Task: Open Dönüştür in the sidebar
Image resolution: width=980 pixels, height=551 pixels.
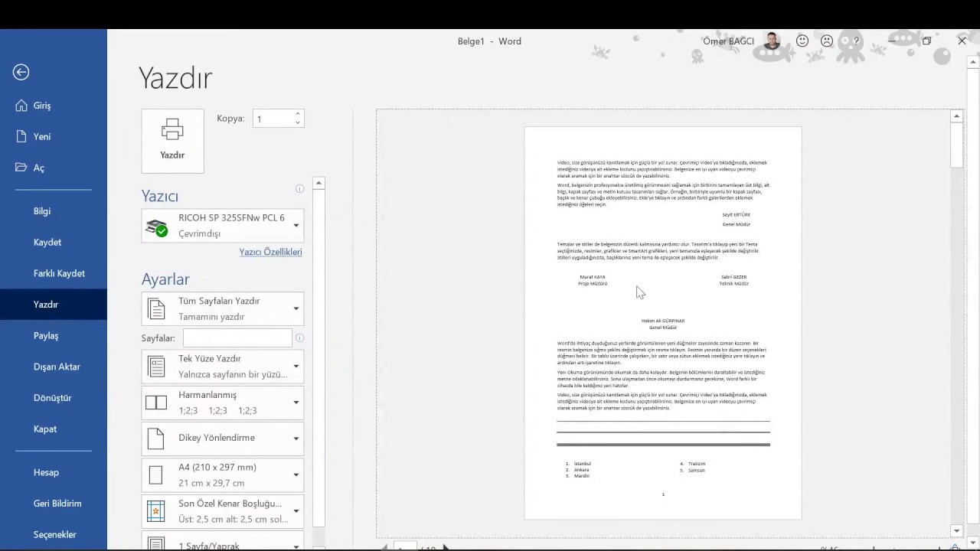Action: coord(54,398)
